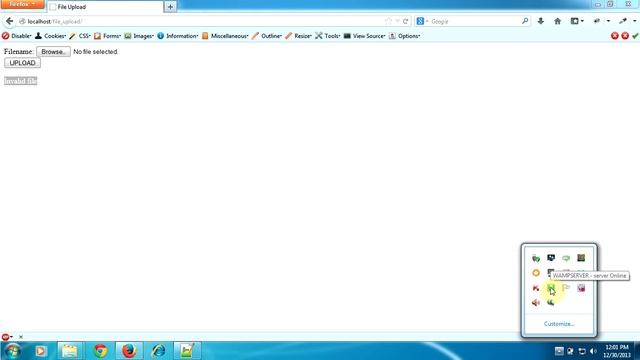Reload the page with the refresh icon
The height and width of the screenshot is (360, 640).
405,21
